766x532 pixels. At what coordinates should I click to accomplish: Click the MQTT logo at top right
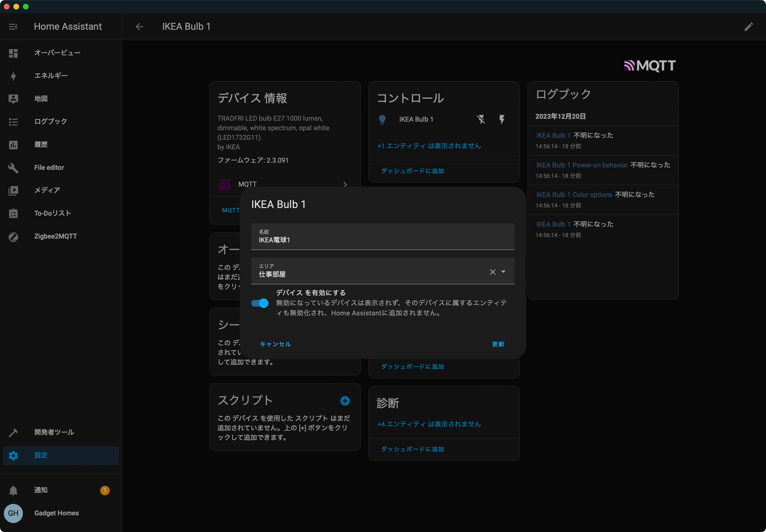tap(650, 65)
